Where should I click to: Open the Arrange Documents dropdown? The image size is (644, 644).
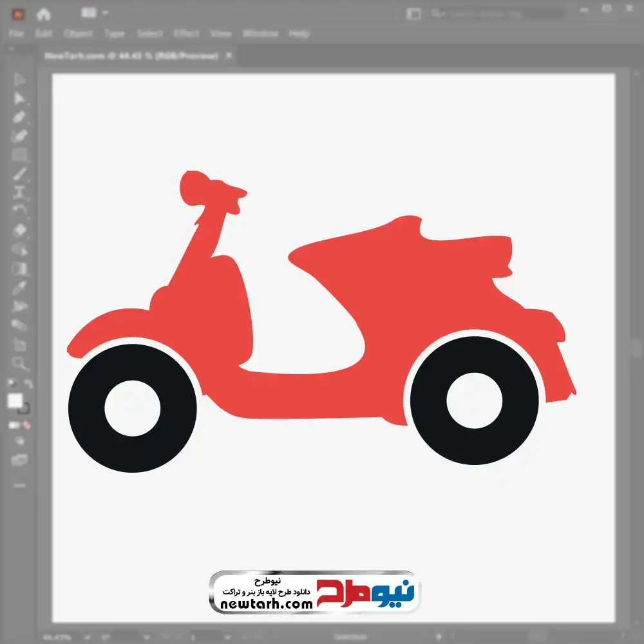pos(95,13)
